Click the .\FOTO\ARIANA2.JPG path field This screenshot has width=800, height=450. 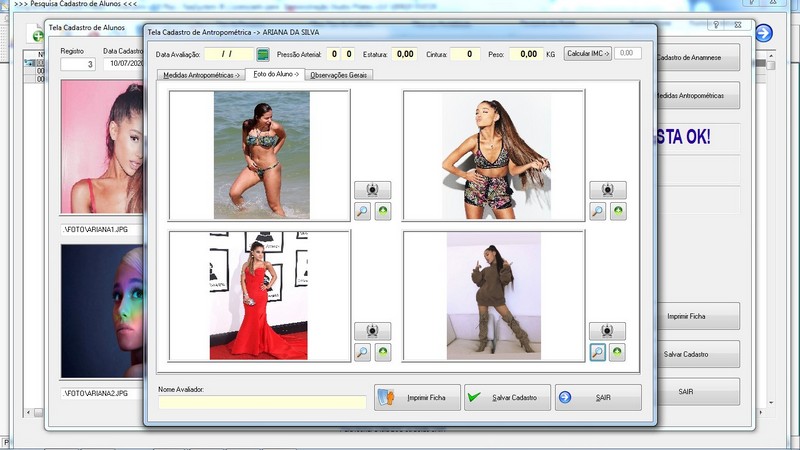tap(102, 393)
